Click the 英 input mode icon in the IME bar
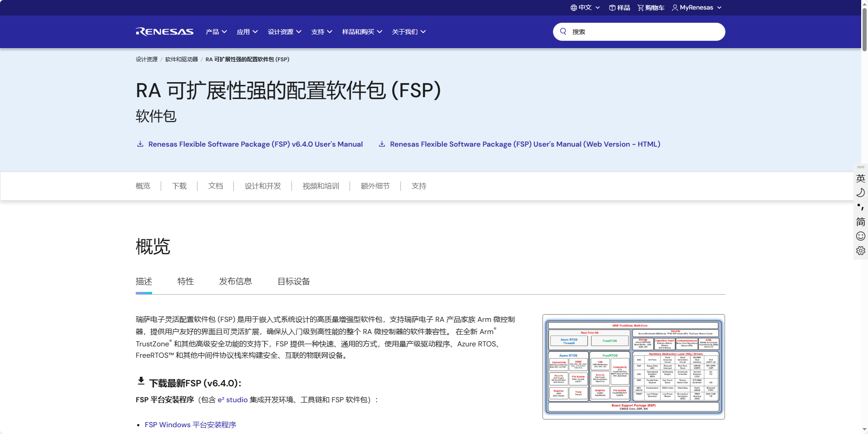Screen dimensions: 868x434 tap(861, 178)
